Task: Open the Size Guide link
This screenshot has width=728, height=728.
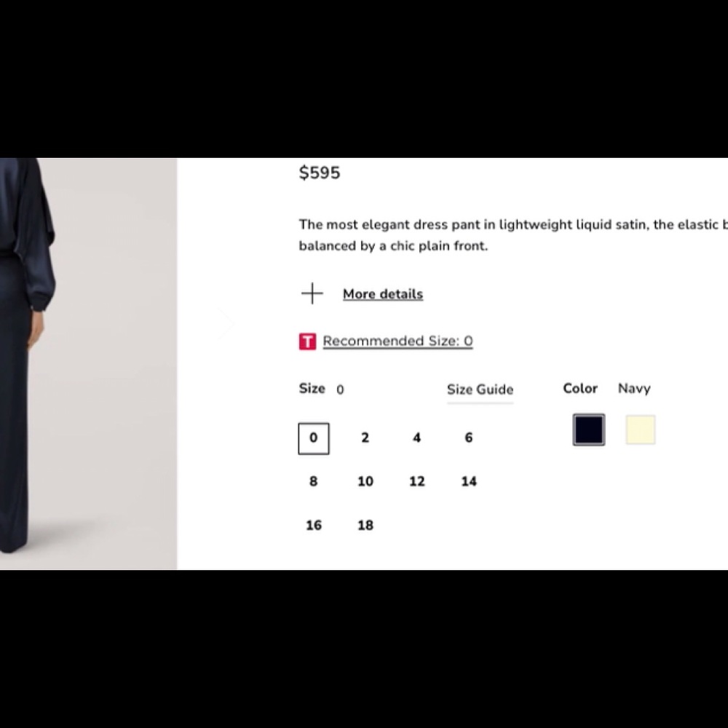Action: pos(480,389)
